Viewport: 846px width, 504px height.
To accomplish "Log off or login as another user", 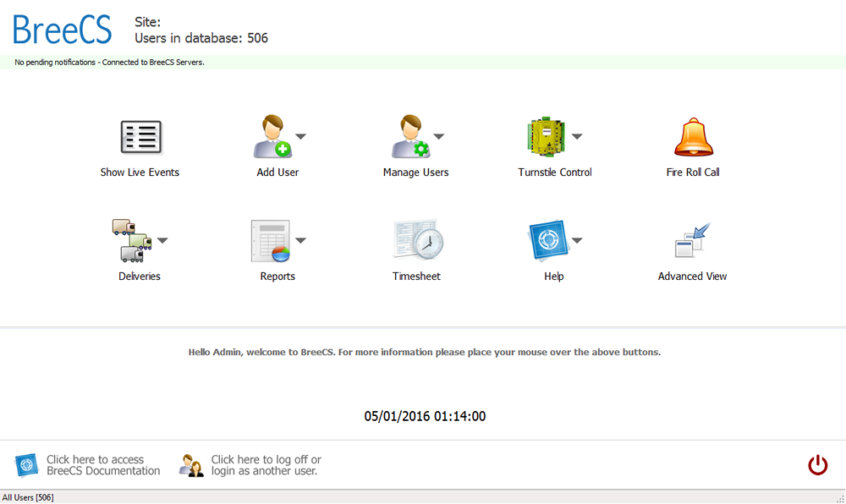I will pyautogui.click(x=266, y=465).
